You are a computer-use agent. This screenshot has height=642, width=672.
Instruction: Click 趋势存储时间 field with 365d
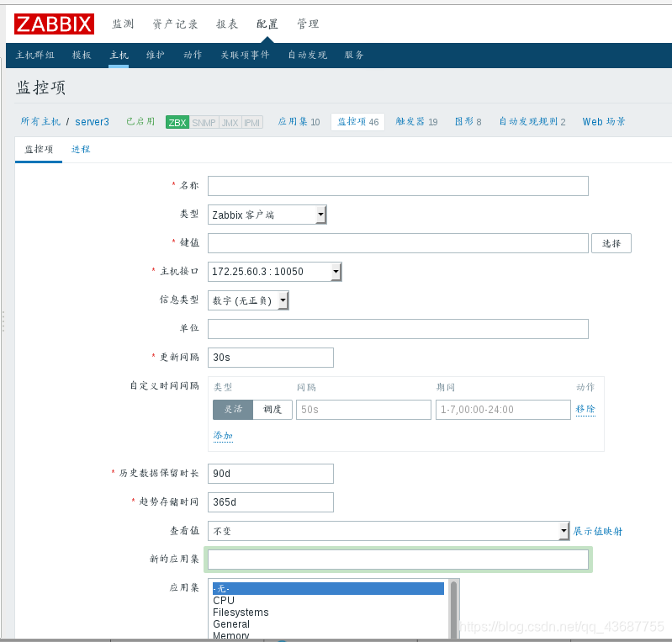coord(271,502)
